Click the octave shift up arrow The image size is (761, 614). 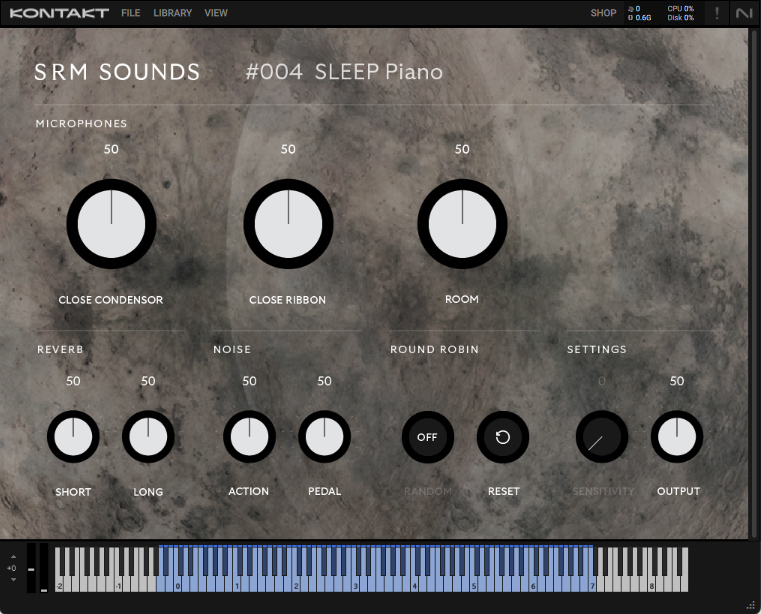coord(14,557)
